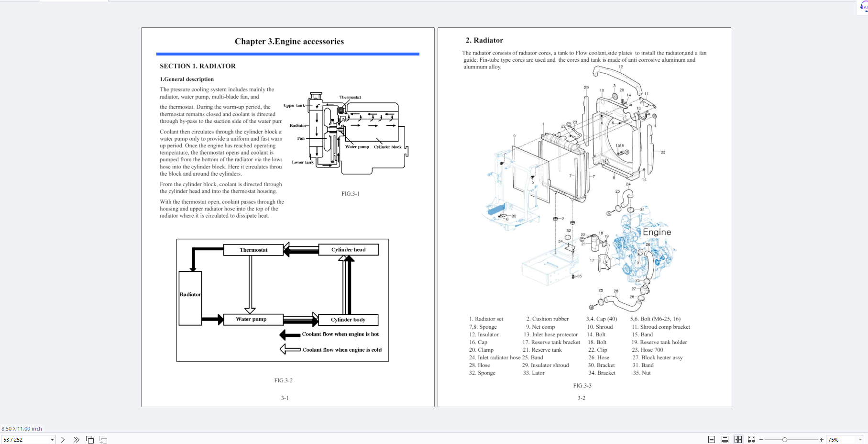Screen dimensions: 868x444
Task: Jump to the last page
Action: 76,440
